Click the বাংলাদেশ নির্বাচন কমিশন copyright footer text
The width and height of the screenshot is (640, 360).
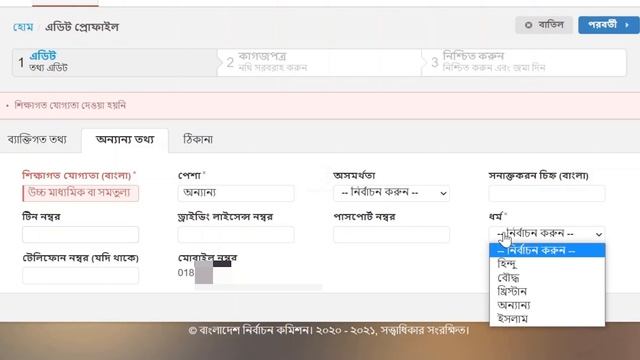click(329, 330)
